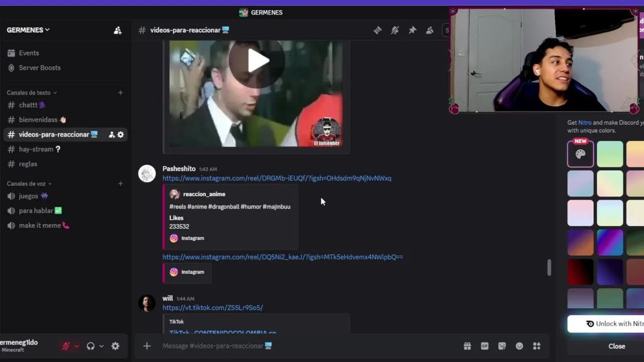
Task: Open will's vt.tiktok.com link
Action: [x=212, y=308]
